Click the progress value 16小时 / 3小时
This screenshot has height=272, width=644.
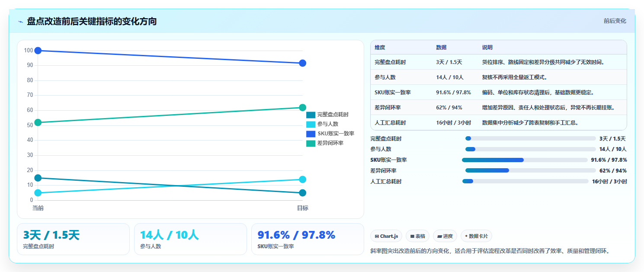tap(609, 182)
